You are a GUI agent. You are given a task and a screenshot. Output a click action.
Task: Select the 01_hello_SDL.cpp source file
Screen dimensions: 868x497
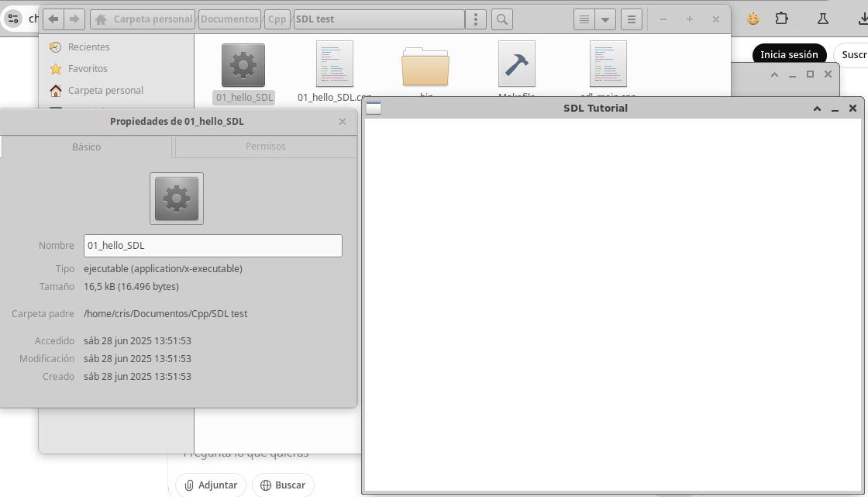334,64
